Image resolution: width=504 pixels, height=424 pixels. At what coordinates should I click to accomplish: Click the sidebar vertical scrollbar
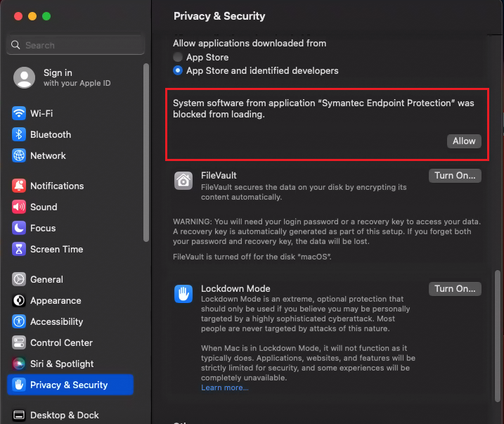(146, 153)
